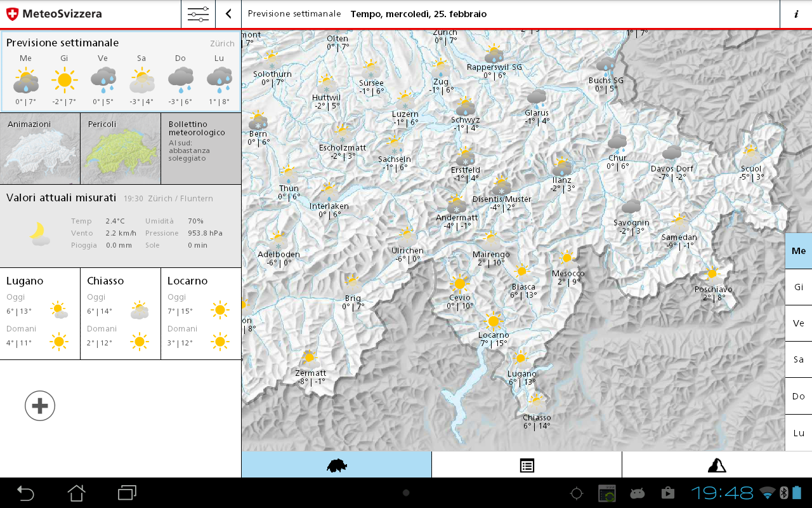The width and height of the screenshot is (812, 508).
Task: Open the settings sliders icon
Action: [x=198, y=14]
